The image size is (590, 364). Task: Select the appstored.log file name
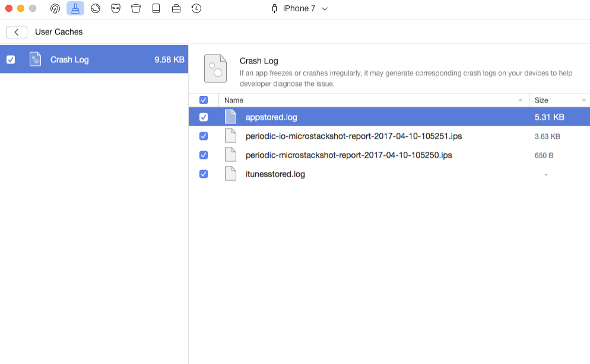[271, 117]
